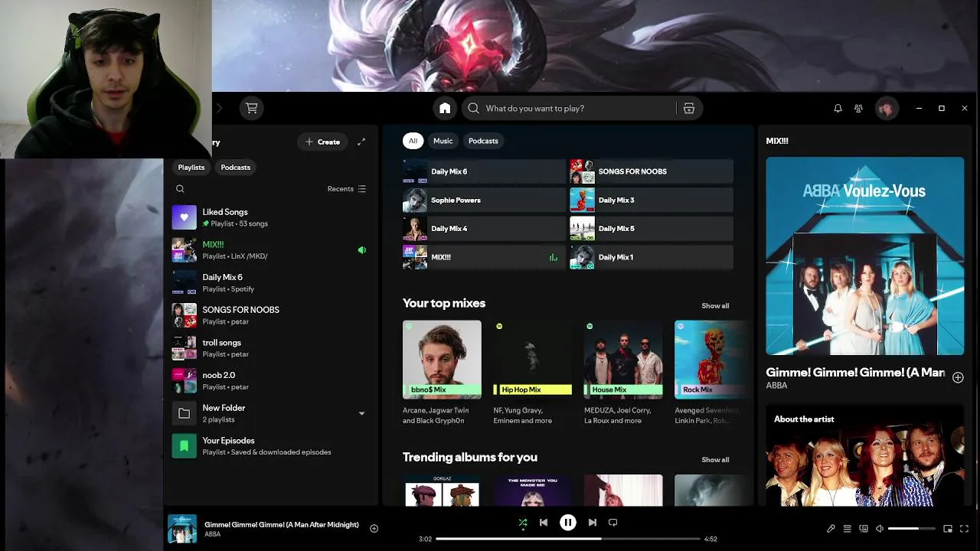Open the Create menu
The width and height of the screenshot is (980, 551).
point(322,142)
